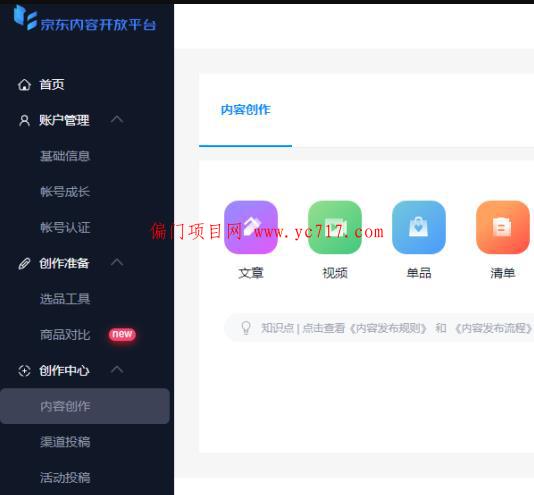The width and height of the screenshot is (534, 495).
Task: Click the 京东内容开放平台 logo
Action: [x=85, y=19]
